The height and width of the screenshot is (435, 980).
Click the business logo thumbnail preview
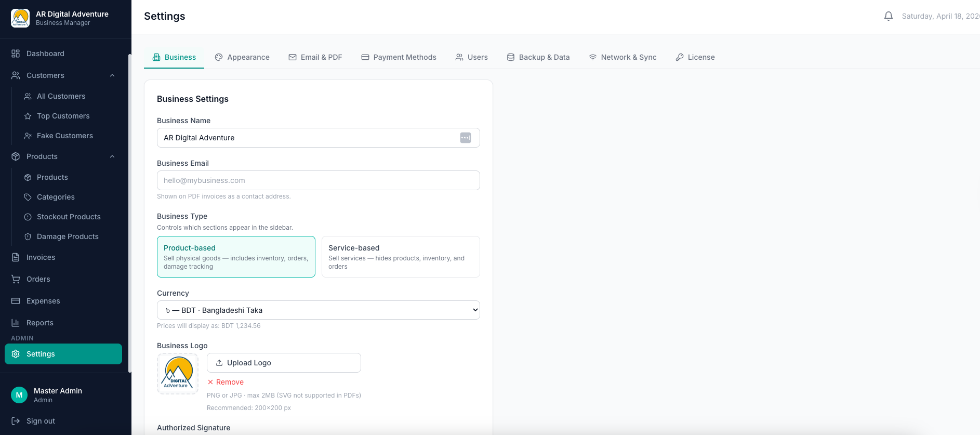click(178, 374)
